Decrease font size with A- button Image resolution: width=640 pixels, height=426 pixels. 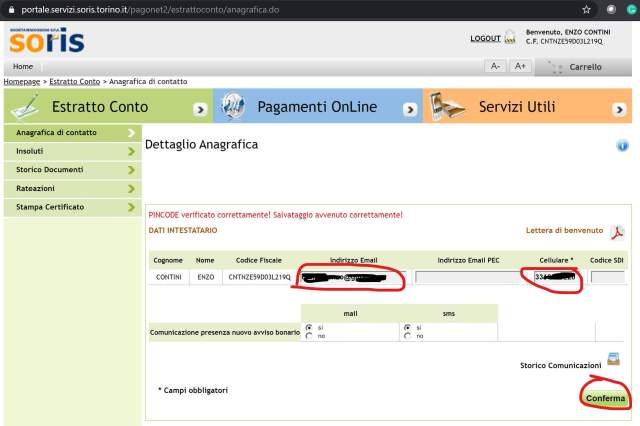pyautogui.click(x=495, y=66)
